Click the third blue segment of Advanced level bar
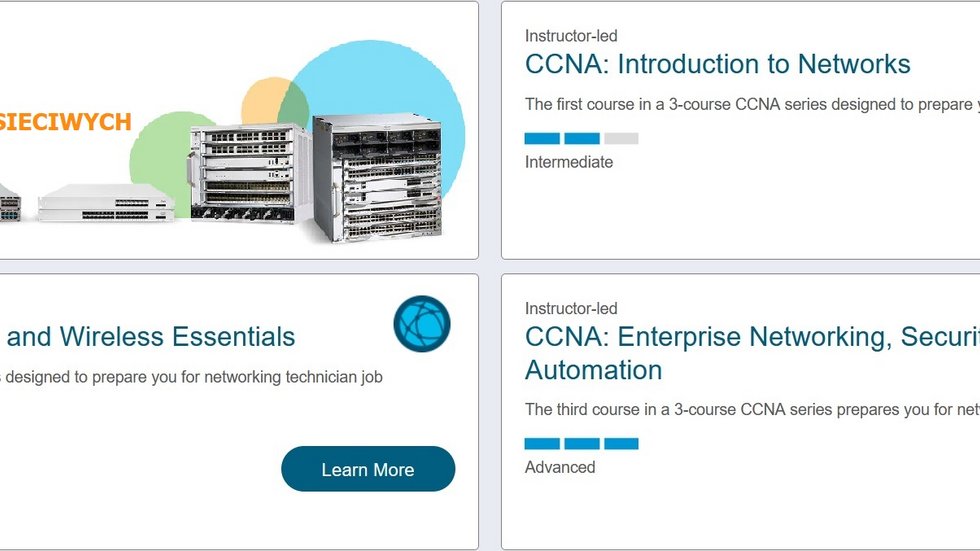Image resolution: width=980 pixels, height=551 pixels. click(x=621, y=444)
